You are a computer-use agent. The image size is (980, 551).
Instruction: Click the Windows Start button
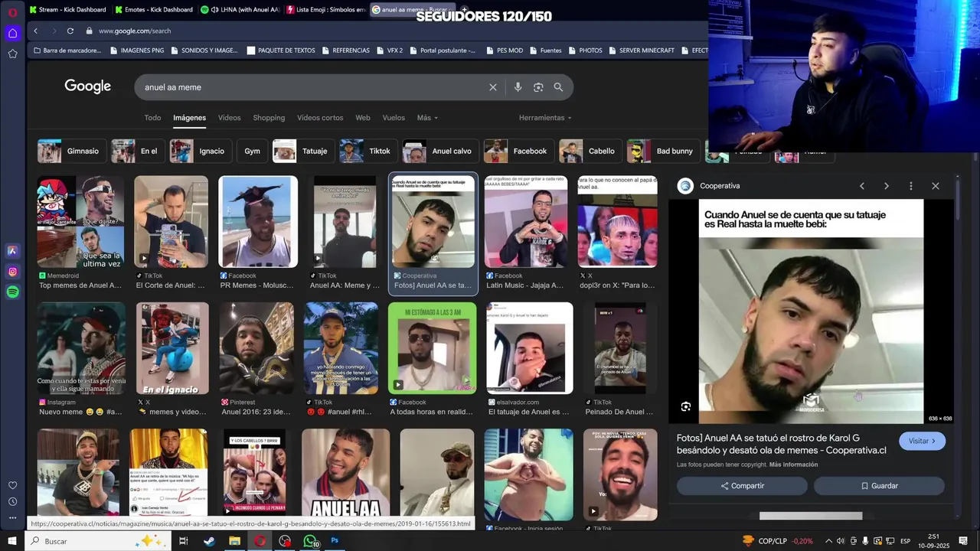(12, 541)
